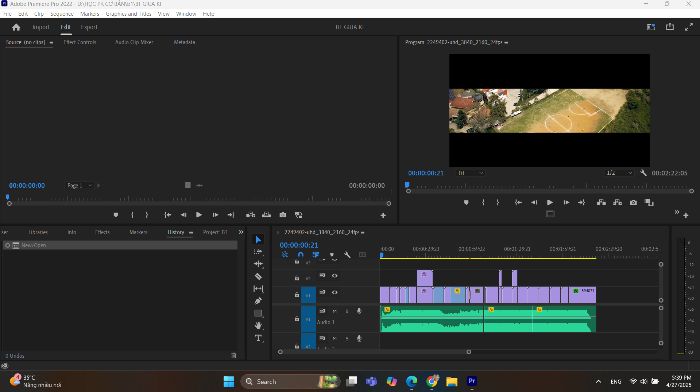The height and width of the screenshot is (392, 700).
Task: Select the Ripple Edit tool
Action: pos(258,264)
